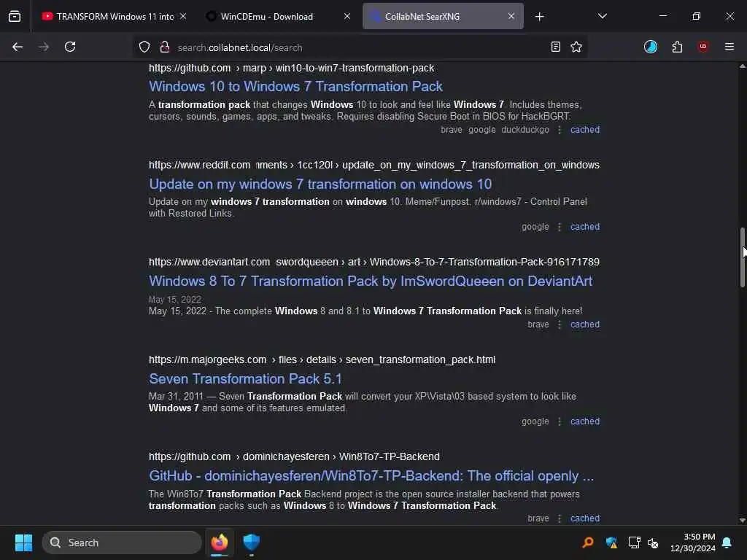747x560 pixels.
Task: Open the Firefox application menu
Action: click(729, 47)
